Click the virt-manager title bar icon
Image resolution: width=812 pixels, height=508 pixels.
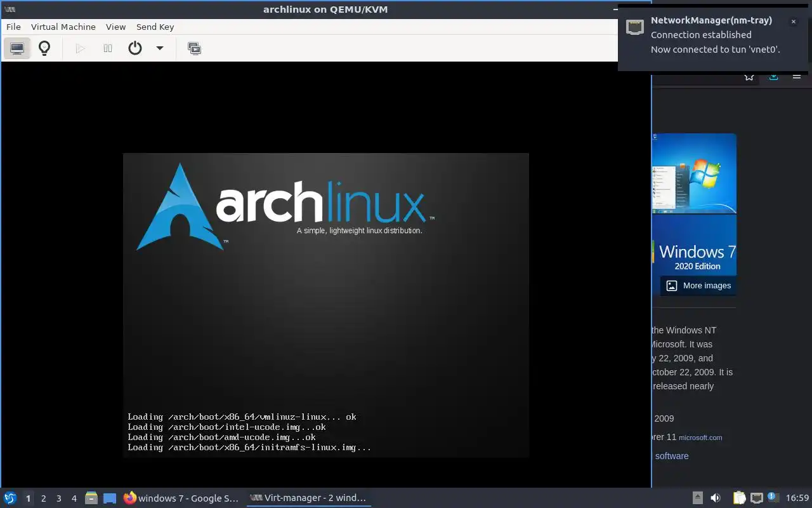[x=10, y=10]
